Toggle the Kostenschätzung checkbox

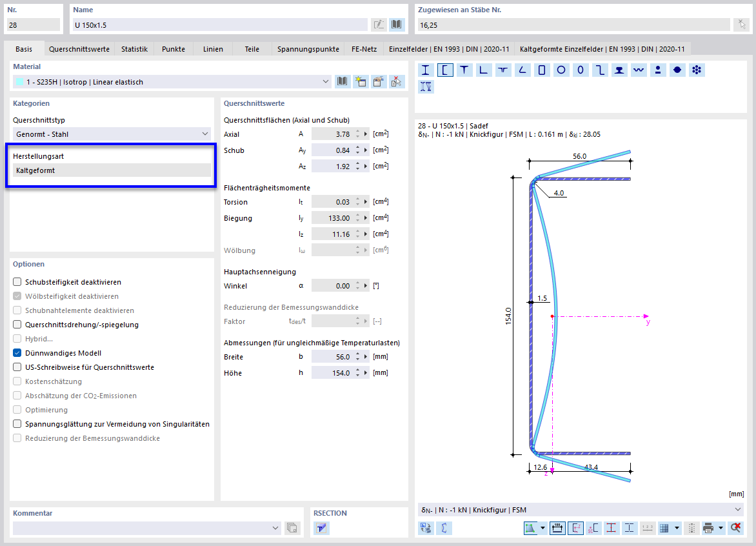coord(17,381)
